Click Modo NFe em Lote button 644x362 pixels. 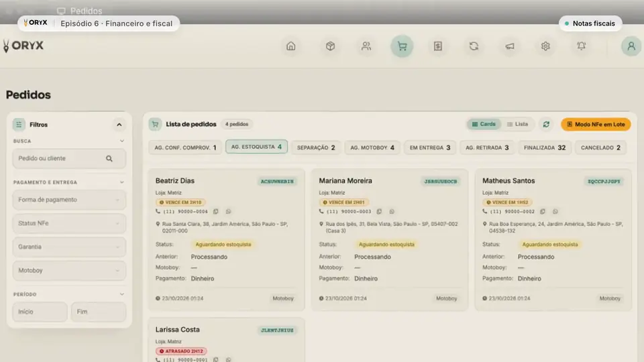[x=596, y=125]
